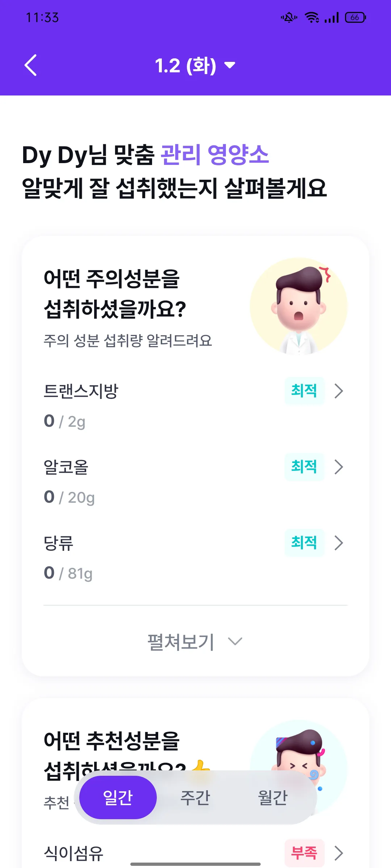391x868 pixels.
Task: Switch to the 월간 monthly view
Action: coord(273,797)
